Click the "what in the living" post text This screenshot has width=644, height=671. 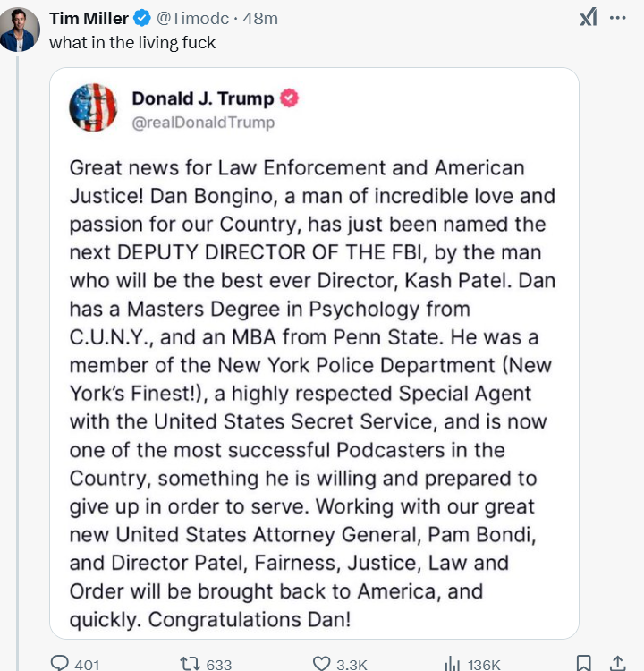pos(131,42)
